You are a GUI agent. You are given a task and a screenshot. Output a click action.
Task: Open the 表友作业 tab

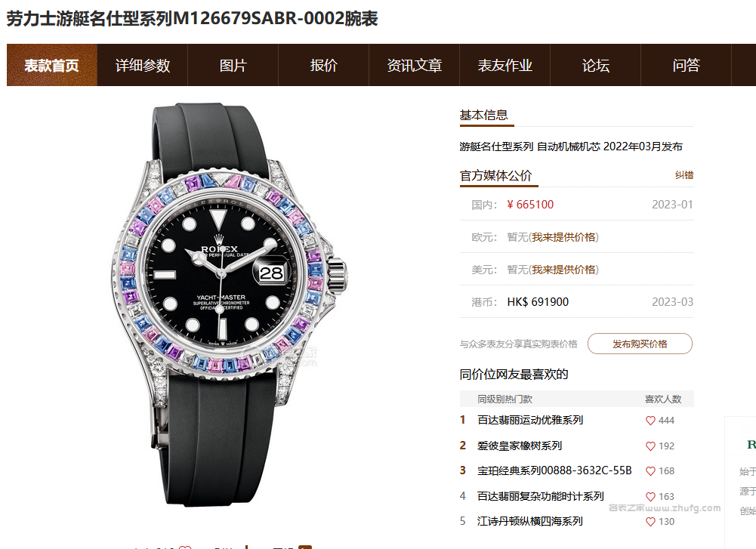[x=505, y=65]
